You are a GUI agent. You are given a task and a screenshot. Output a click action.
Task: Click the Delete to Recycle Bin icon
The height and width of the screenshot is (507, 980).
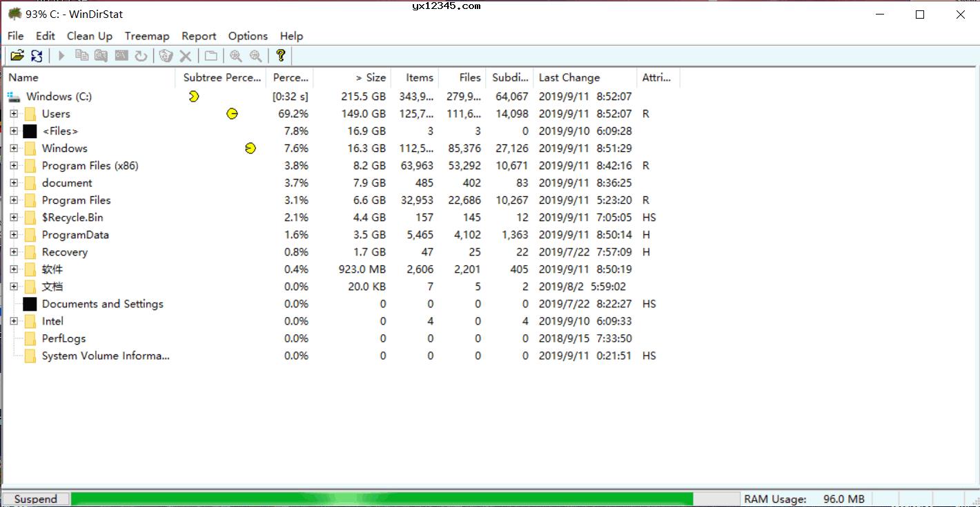click(166, 56)
